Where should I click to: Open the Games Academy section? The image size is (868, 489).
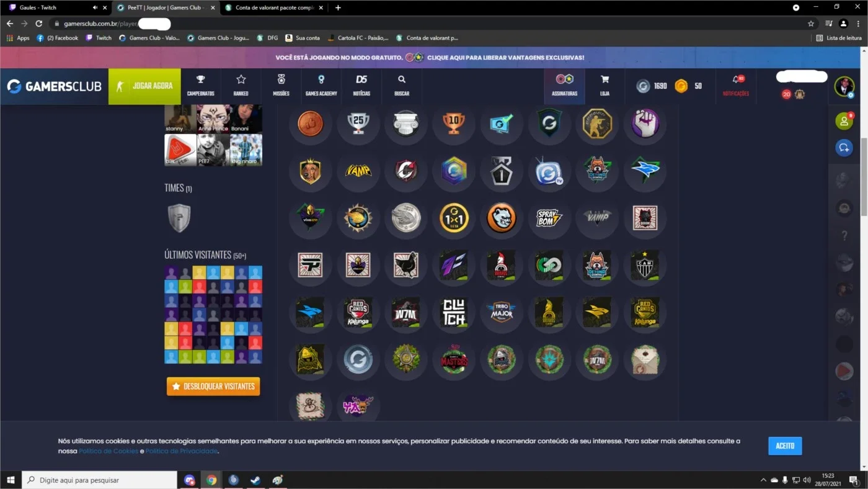click(x=321, y=86)
